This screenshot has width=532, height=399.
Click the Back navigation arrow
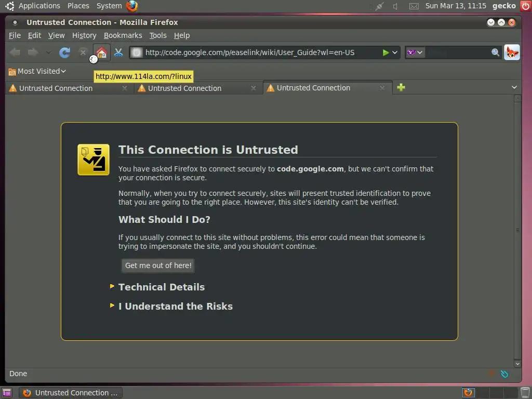coord(15,52)
